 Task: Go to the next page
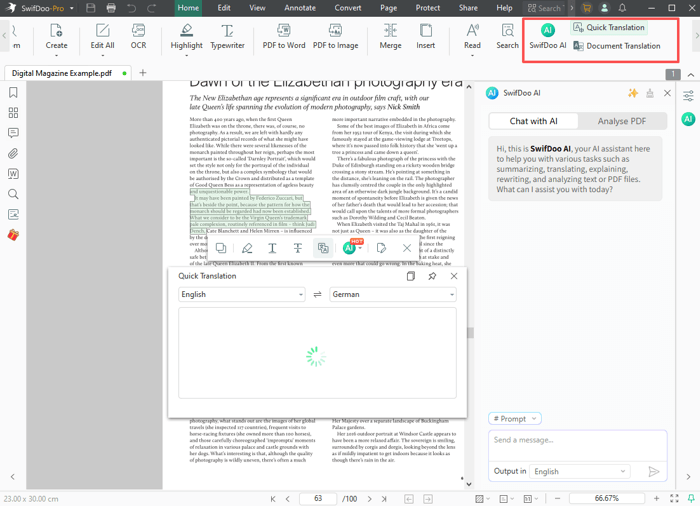click(369, 499)
